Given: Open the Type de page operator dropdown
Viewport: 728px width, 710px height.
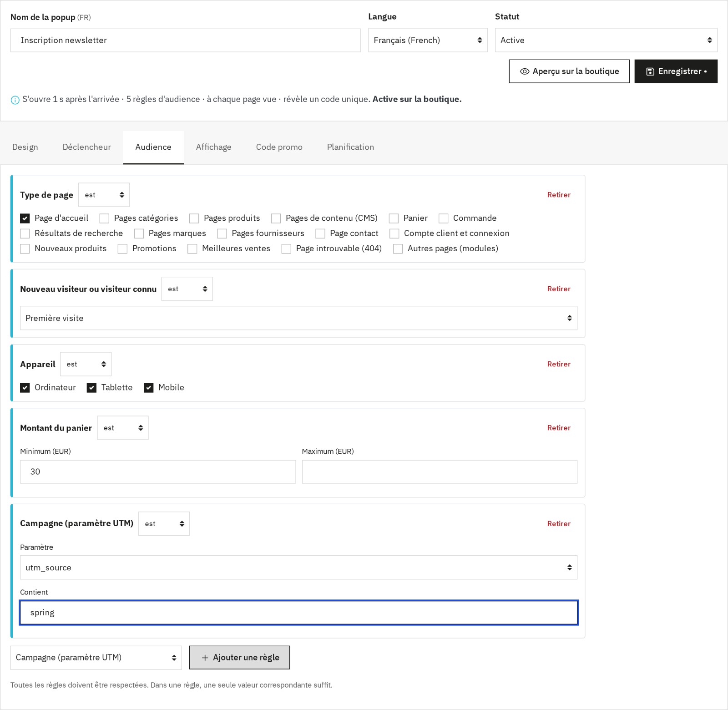Looking at the screenshot, I should pos(104,195).
